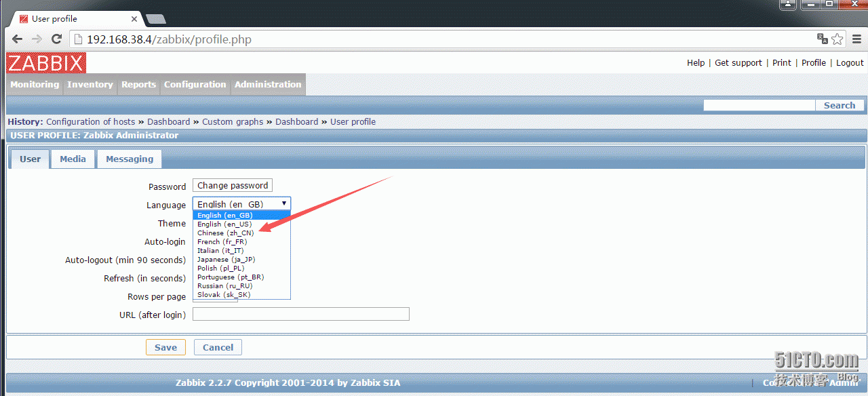This screenshot has height=396, width=868.
Task: Open the Reports menu
Action: coord(138,85)
